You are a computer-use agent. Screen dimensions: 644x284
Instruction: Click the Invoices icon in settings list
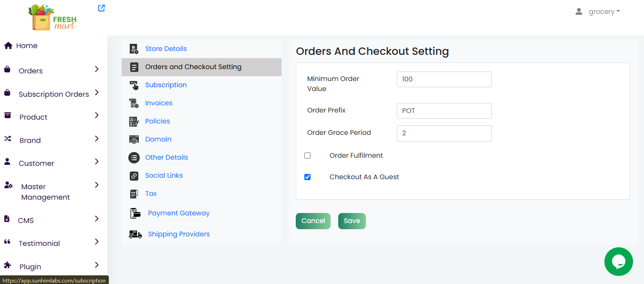134,103
